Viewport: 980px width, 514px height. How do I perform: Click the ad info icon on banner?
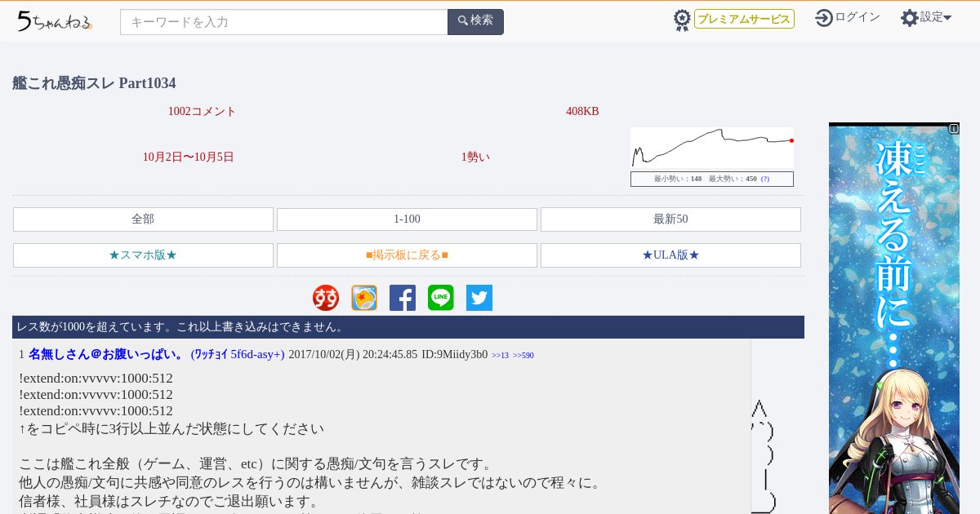click(954, 128)
